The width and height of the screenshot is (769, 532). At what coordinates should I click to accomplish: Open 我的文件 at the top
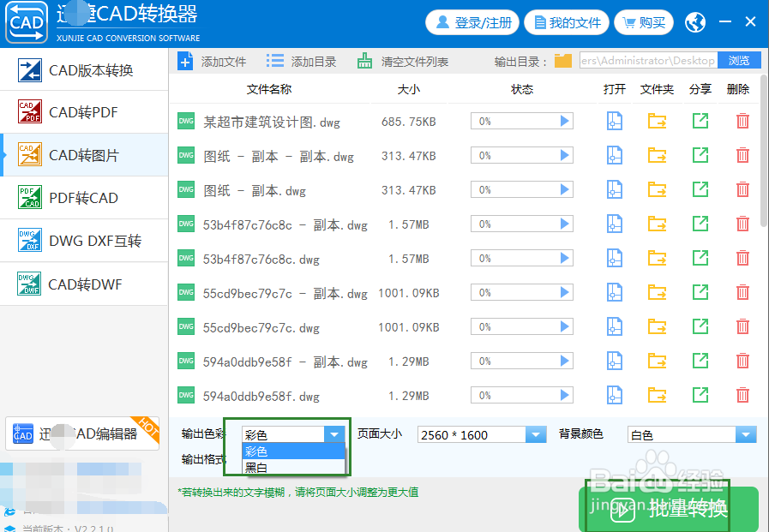(x=566, y=22)
